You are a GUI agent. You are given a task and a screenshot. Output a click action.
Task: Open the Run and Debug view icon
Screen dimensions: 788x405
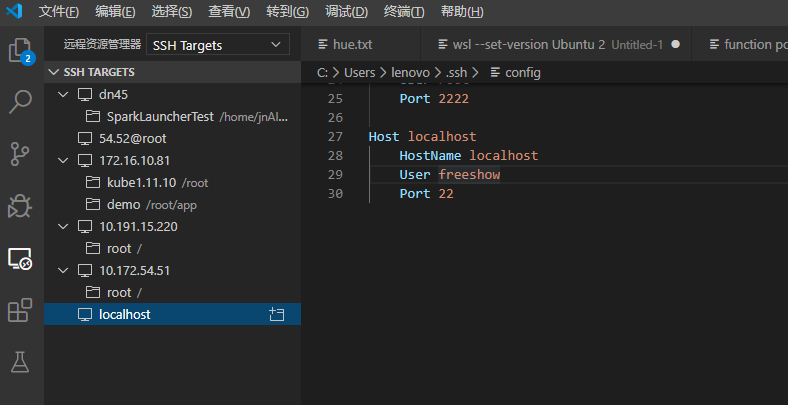tap(20, 206)
